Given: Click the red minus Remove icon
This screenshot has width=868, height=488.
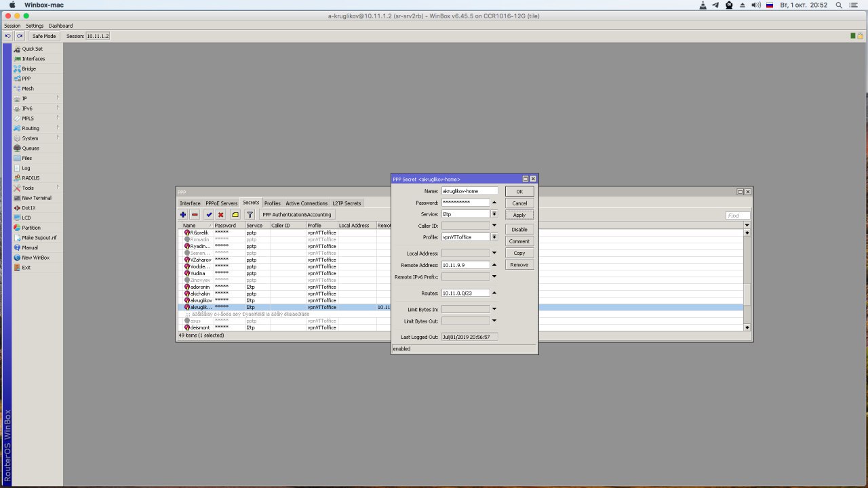Looking at the screenshot, I should click(195, 215).
